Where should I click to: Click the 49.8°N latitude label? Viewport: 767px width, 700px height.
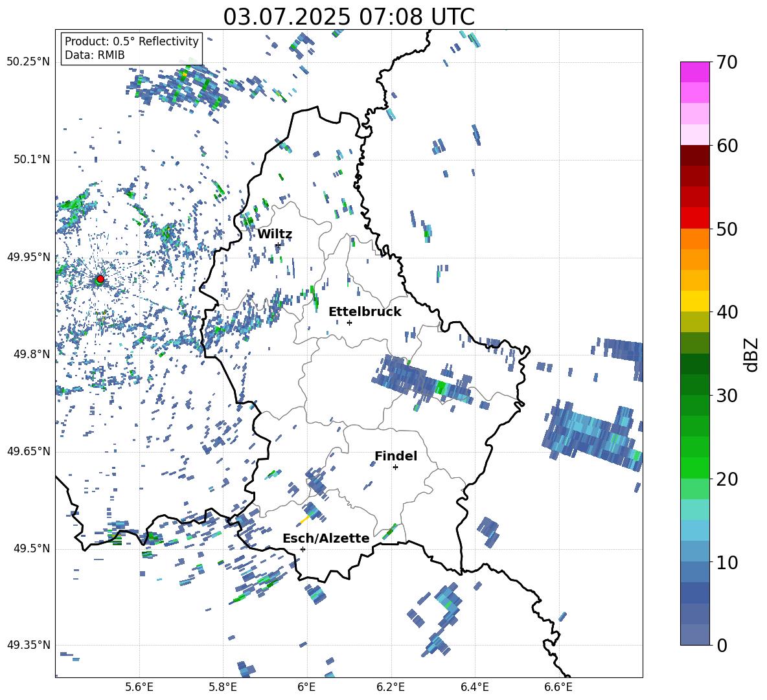[31, 354]
